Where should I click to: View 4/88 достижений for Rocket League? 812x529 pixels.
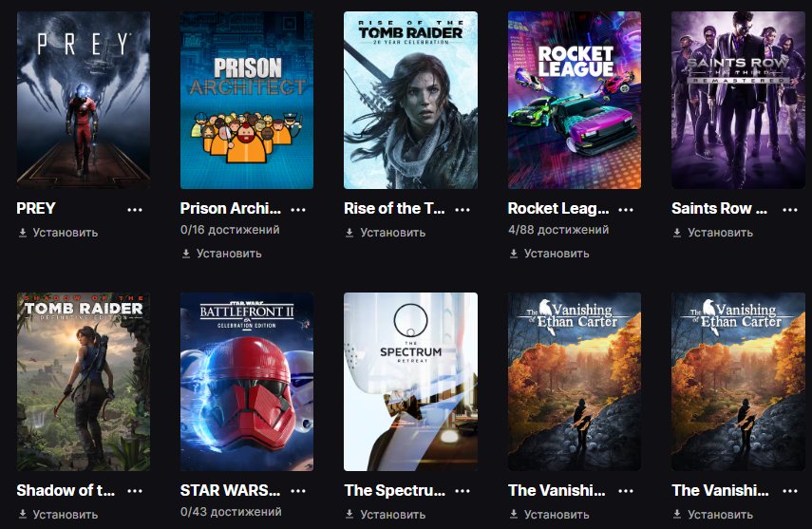coord(558,230)
